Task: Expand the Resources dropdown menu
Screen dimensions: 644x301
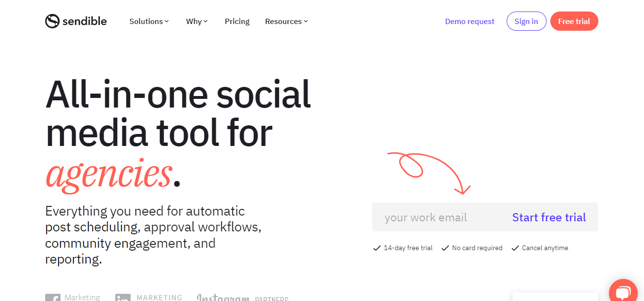Action: pos(287,21)
